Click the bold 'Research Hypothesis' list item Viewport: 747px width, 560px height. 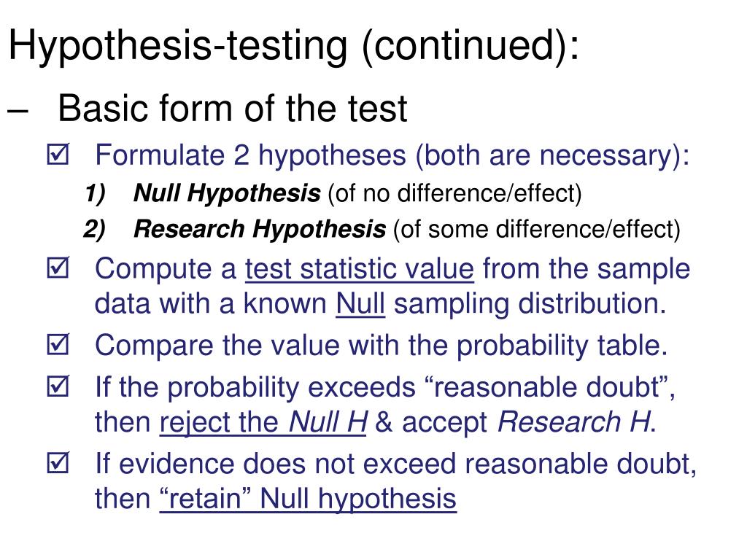pyautogui.click(x=260, y=229)
